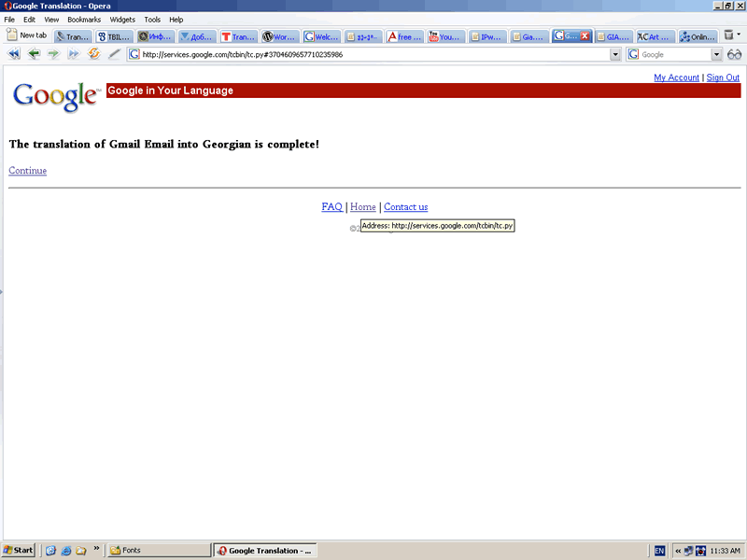Follow the Home link

pyautogui.click(x=363, y=206)
